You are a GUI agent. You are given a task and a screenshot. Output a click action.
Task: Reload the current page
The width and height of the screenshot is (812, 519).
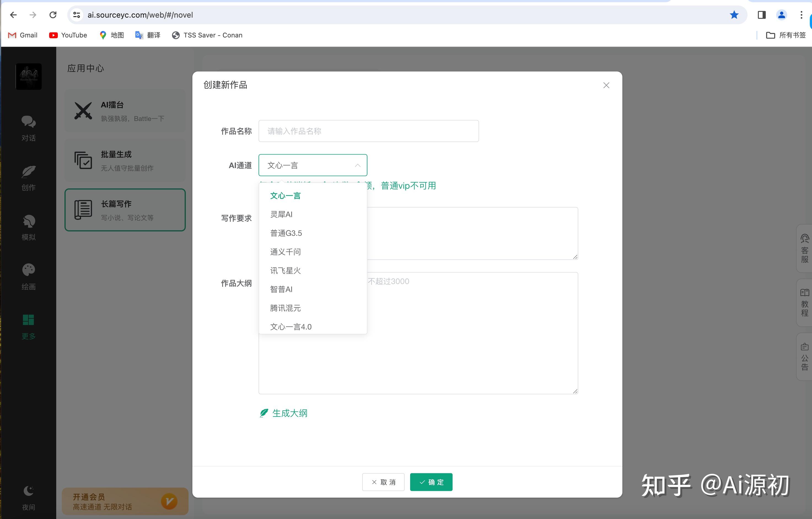pyautogui.click(x=53, y=15)
